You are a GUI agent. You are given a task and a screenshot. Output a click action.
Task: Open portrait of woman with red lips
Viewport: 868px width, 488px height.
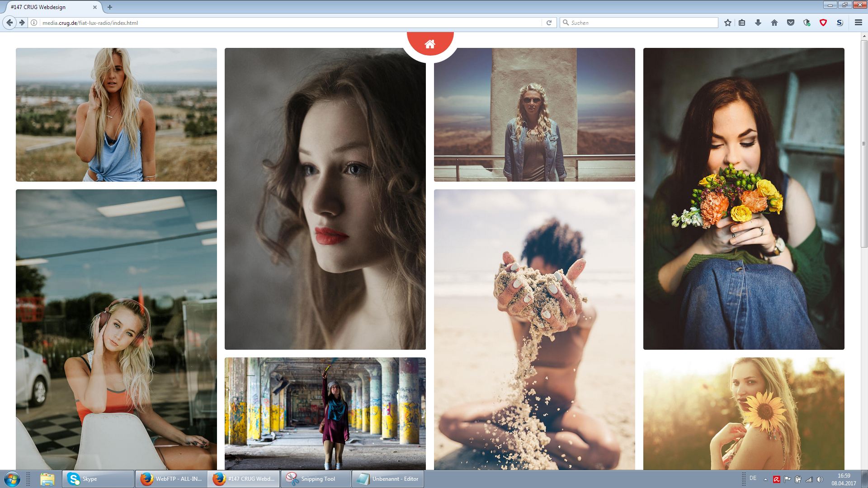tap(325, 199)
